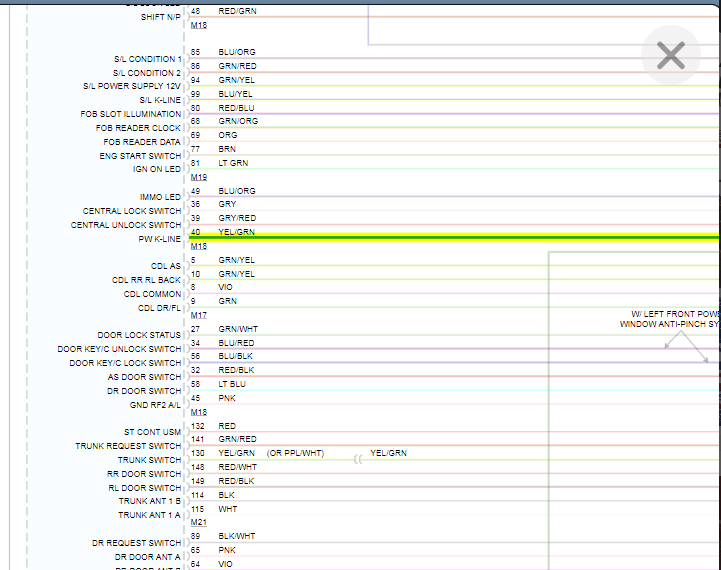The width and height of the screenshot is (721, 570).
Task: Select the highlighted YEL/GRN wire at pin 40
Action: click(454, 238)
